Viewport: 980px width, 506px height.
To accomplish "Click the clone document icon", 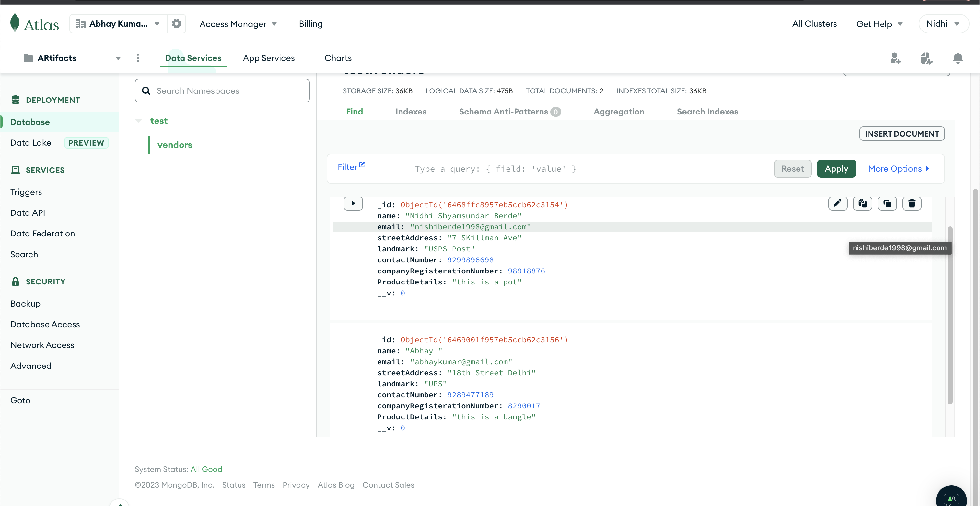I will (887, 203).
